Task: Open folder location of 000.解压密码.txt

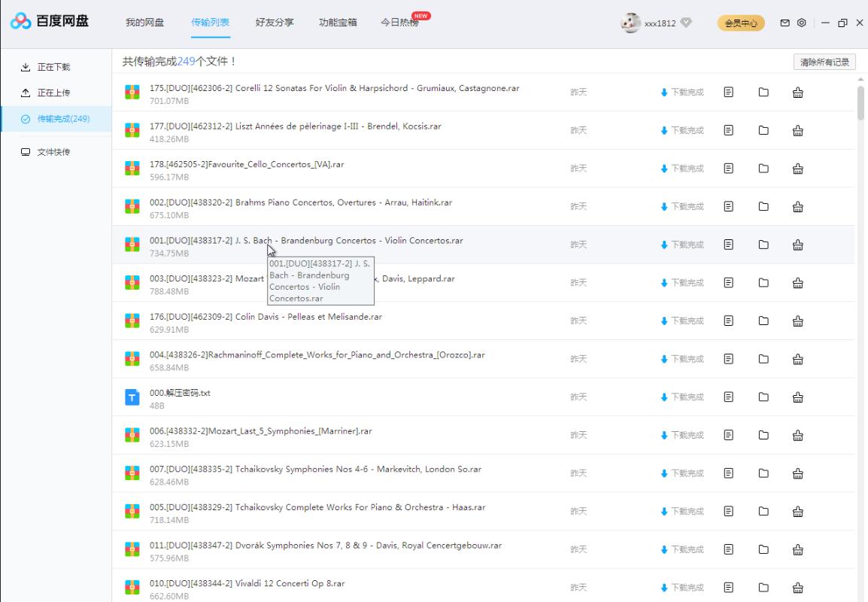Action: coord(763,397)
